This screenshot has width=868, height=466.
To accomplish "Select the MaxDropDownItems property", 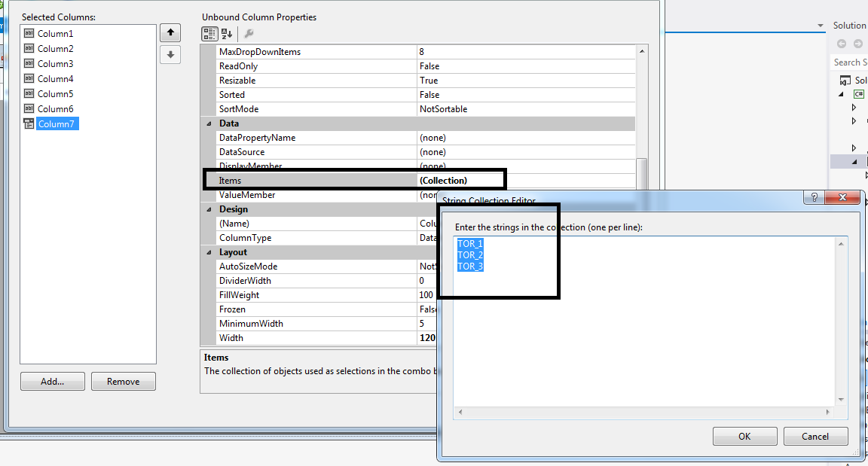I will [x=426, y=51].
